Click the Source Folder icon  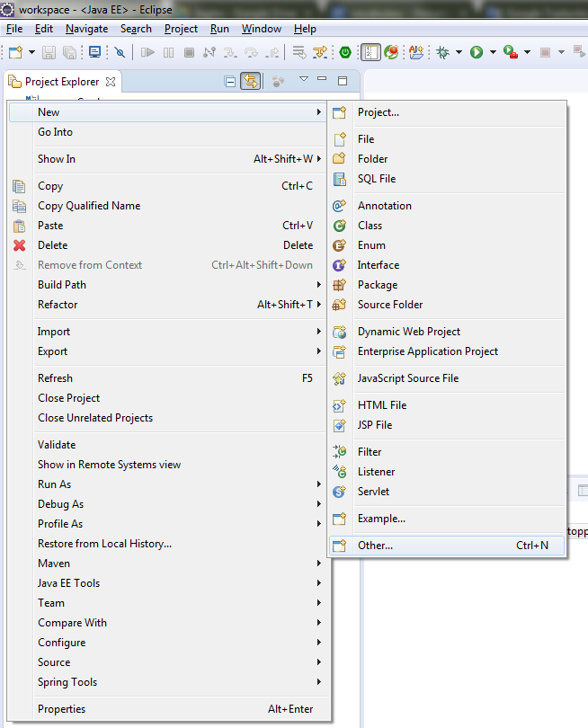(340, 305)
